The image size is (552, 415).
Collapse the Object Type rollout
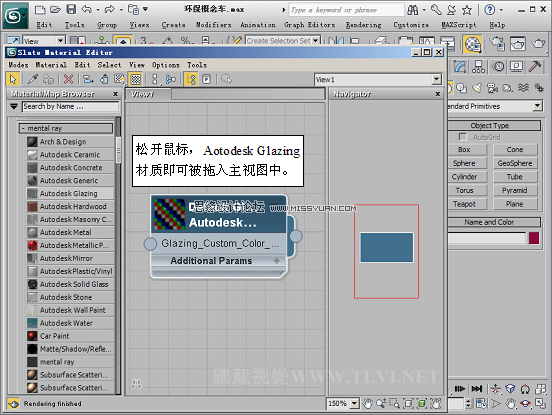coord(494,125)
